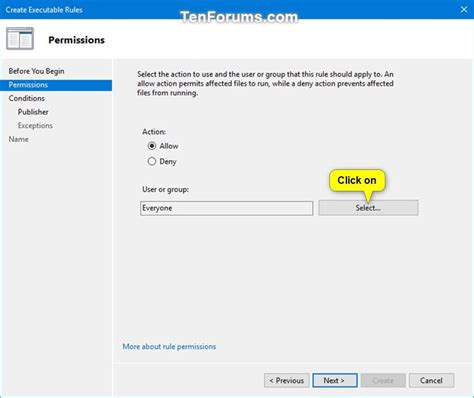Proceed with the Next button
Screen dimensions: 474x398
pyautogui.click(x=335, y=380)
